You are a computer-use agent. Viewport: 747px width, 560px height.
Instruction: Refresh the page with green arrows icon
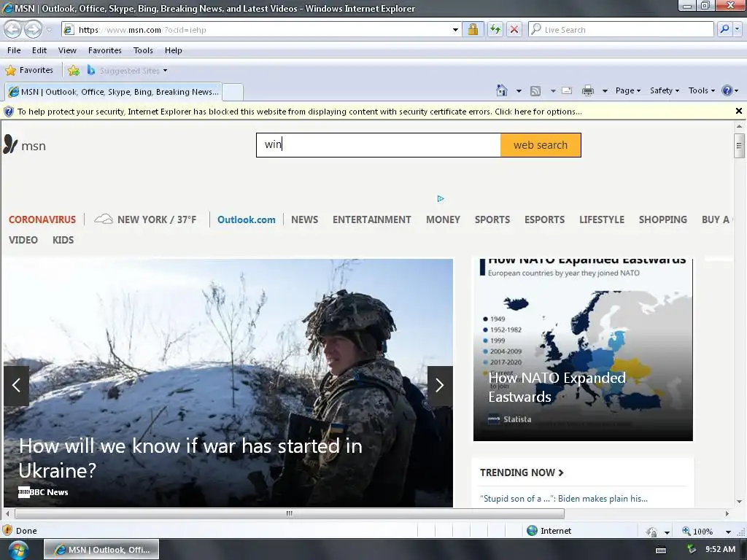point(495,29)
